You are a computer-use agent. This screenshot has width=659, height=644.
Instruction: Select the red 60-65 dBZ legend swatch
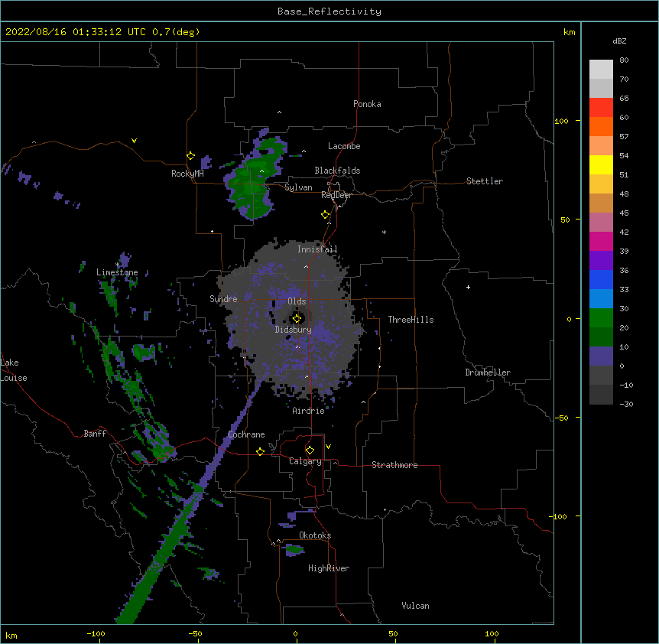coord(601,108)
